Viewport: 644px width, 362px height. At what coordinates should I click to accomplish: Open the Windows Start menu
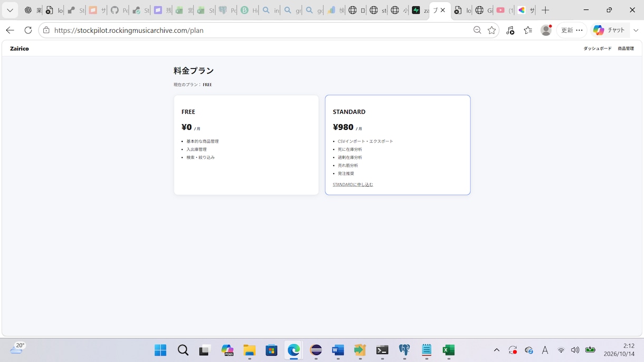160,350
